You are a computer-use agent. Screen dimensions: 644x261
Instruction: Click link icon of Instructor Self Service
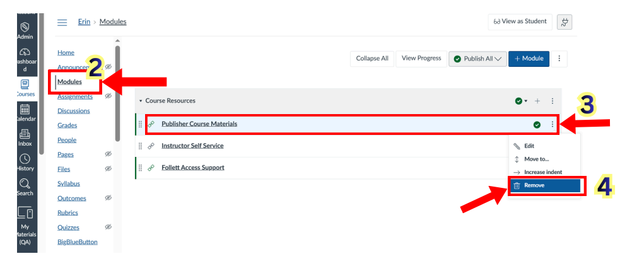[151, 146]
